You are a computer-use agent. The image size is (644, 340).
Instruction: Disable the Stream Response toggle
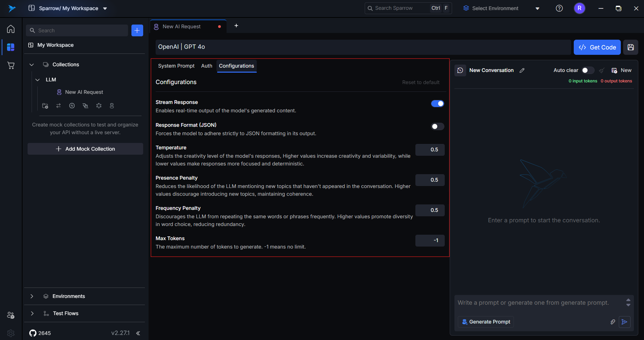(438, 104)
